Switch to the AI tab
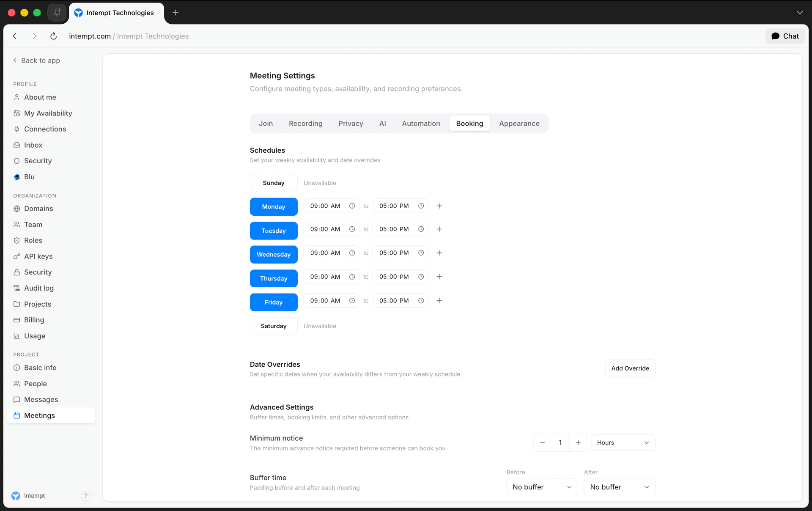This screenshot has width=812, height=511. click(x=383, y=124)
